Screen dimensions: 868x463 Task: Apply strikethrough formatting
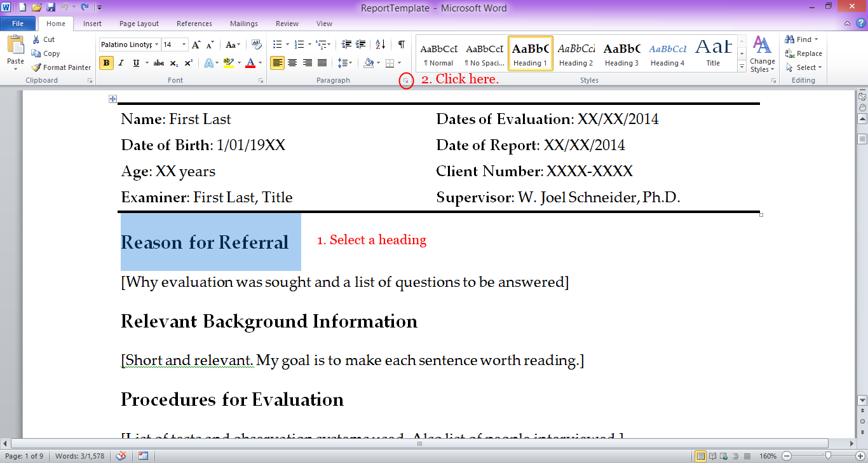click(159, 63)
